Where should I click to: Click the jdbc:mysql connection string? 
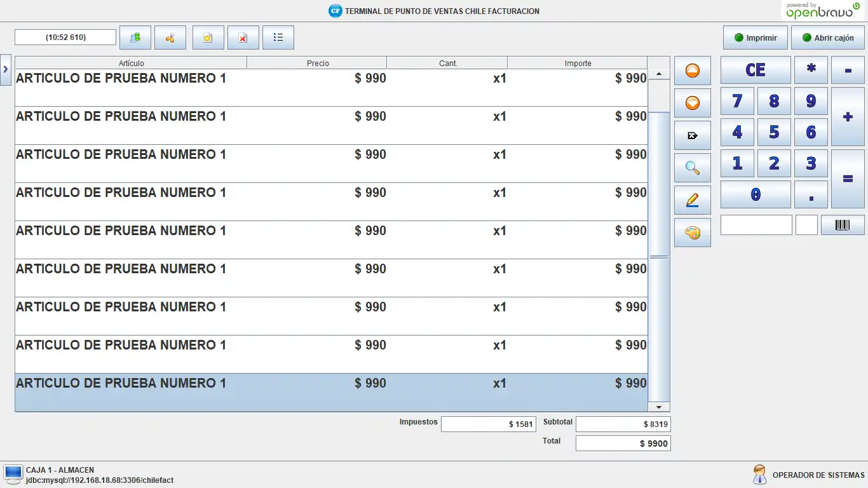(x=100, y=480)
